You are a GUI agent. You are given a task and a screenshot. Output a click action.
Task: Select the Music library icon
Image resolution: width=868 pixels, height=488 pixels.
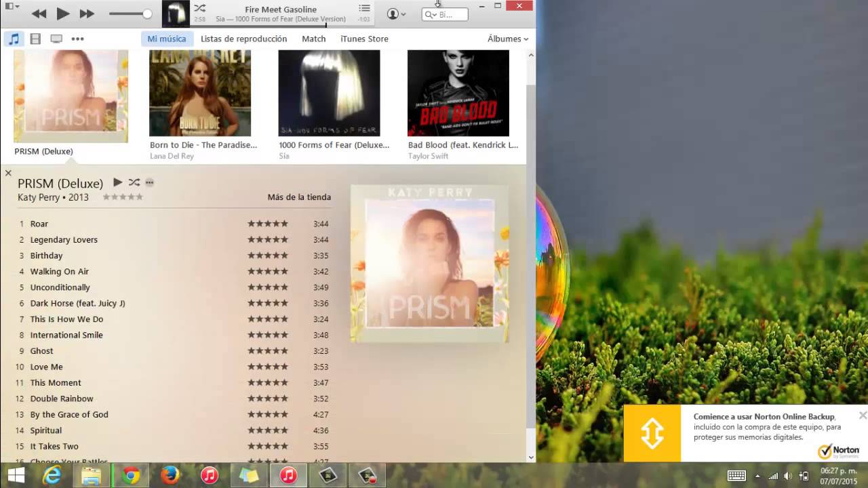pyautogui.click(x=14, y=39)
